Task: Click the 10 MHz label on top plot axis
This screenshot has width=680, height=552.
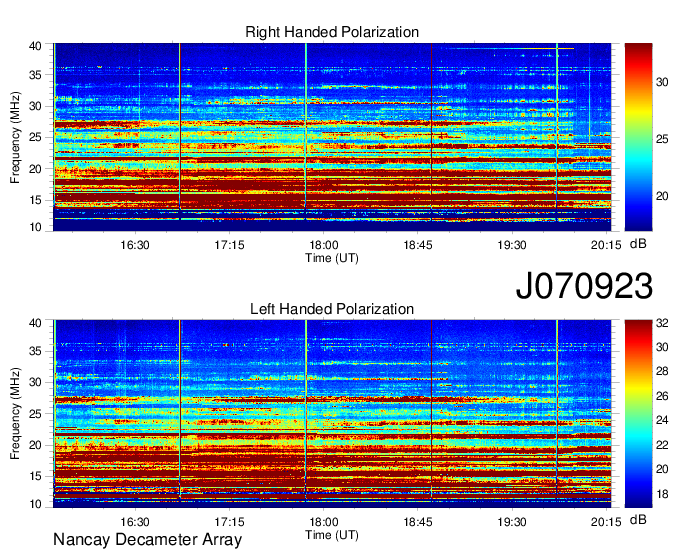Action: 35,227
